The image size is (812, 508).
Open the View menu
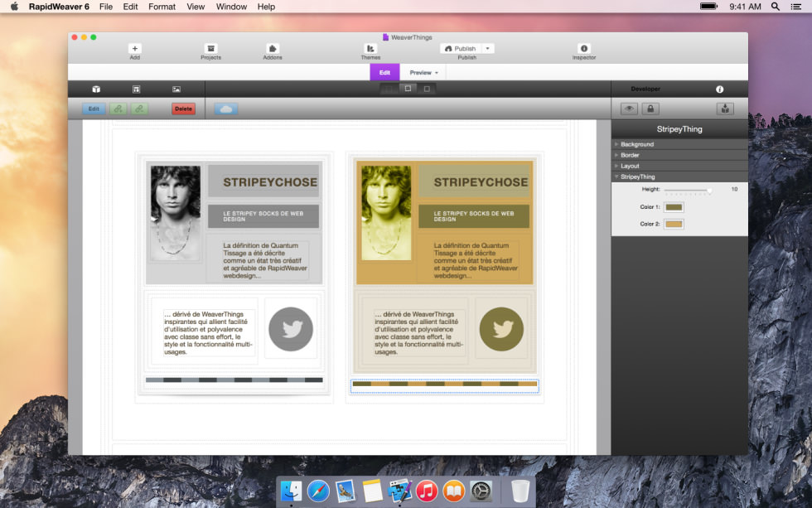tap(196, 7)
